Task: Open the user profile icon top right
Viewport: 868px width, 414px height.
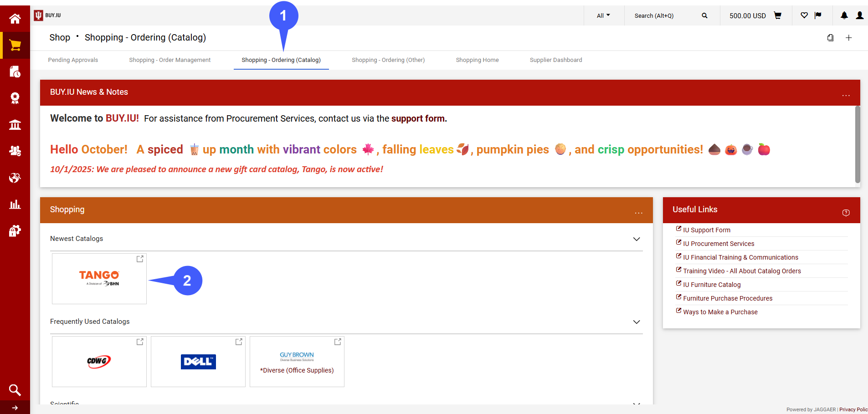Action: pyautogui.click(x=859, y=15)
